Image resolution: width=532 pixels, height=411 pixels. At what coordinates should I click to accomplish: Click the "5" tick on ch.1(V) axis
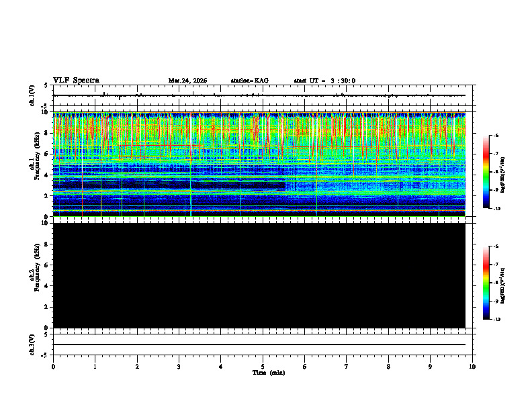pyautogui.click(x=46, y=85)
